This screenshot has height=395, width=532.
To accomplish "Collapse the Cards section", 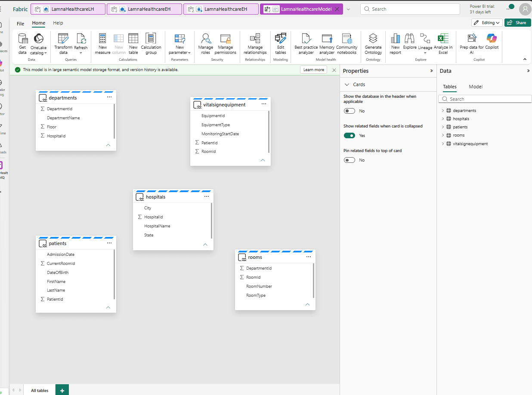I will 347,84.
